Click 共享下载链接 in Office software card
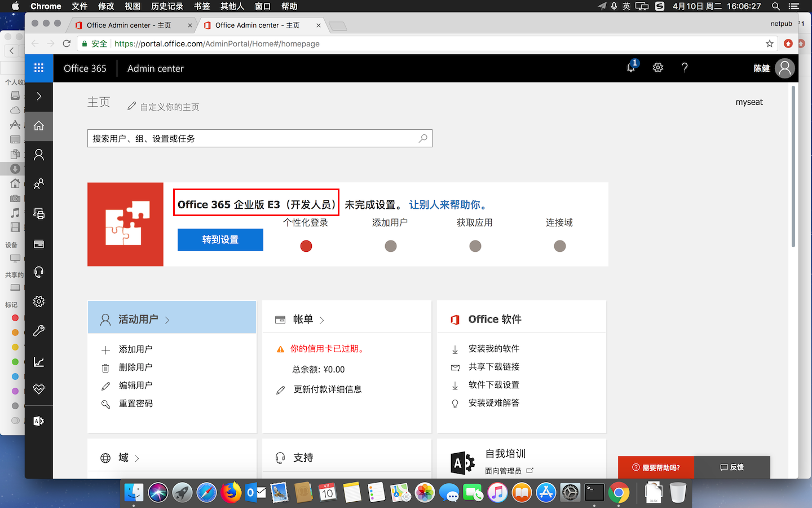This screenshot has height=508, width=812. (493, 367)
